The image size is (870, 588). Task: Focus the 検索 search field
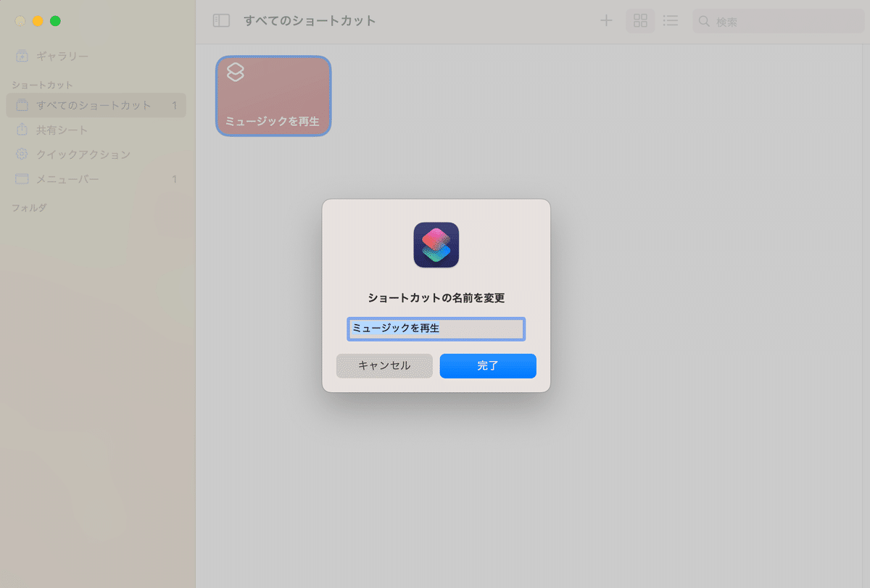point(778,22)
